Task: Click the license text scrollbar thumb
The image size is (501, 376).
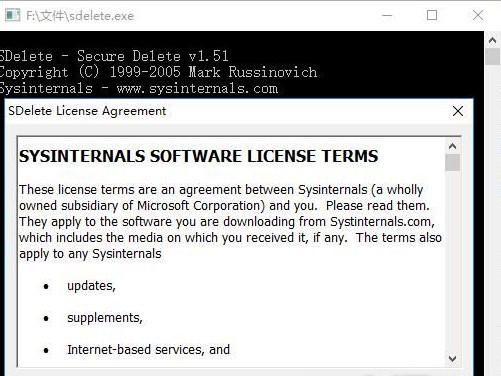Action: click(452, 162)
